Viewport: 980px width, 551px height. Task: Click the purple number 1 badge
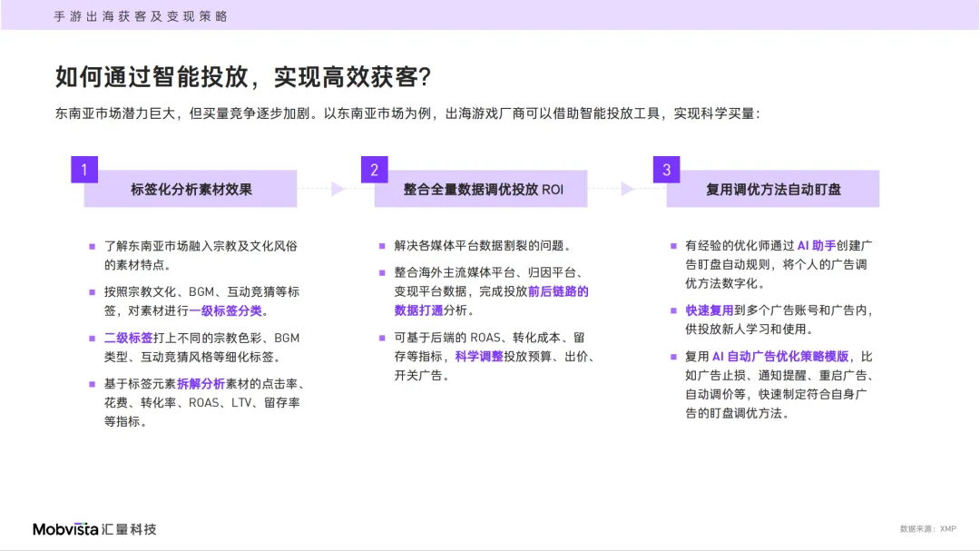click(84, 170)
